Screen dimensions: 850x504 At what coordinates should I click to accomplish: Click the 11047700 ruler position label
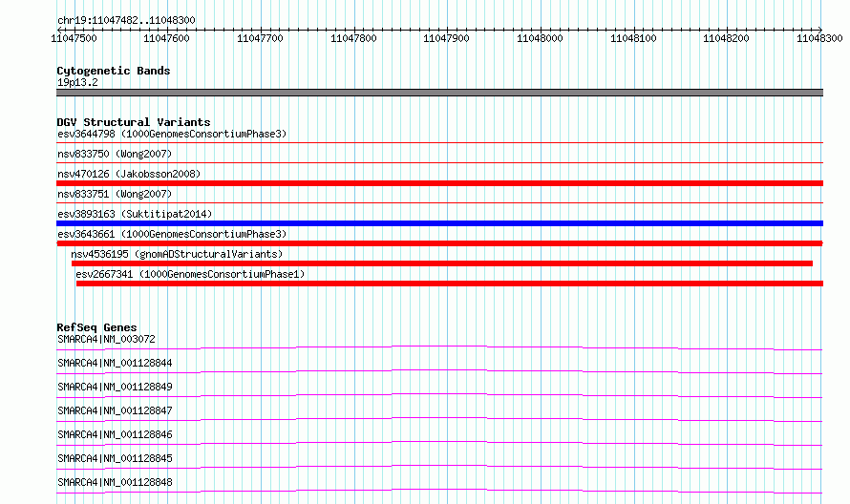pyautogui.click(x=260, y=38)
